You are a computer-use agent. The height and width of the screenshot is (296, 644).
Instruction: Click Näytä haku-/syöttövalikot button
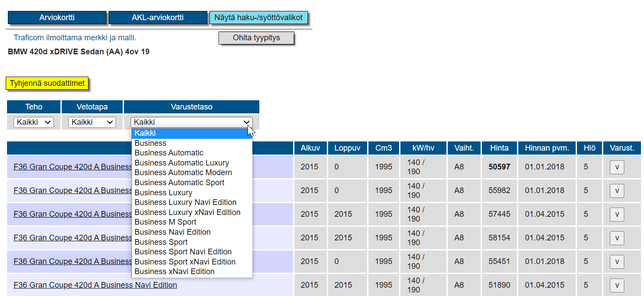(258, 18)
